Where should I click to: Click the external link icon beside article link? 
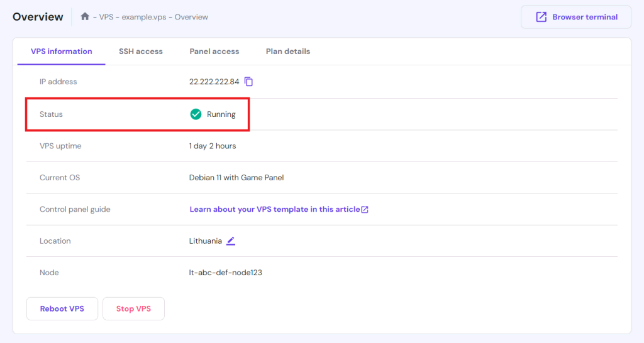[365, 210]
